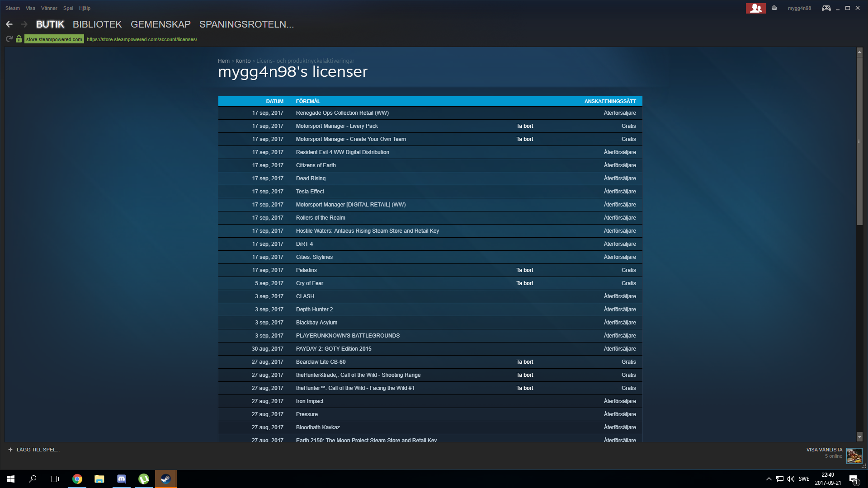Select PAYDAY 2: GOTY Edition 2015 entry
Image resolution: width=868 pixels, height=488 pixels.
pyautogui.click(x=430, y=349)
